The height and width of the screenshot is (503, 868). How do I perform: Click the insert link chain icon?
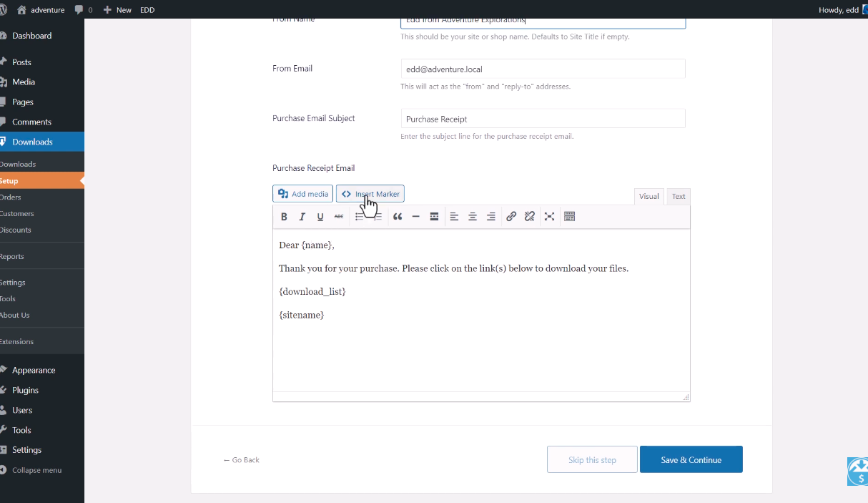(511, 217)
